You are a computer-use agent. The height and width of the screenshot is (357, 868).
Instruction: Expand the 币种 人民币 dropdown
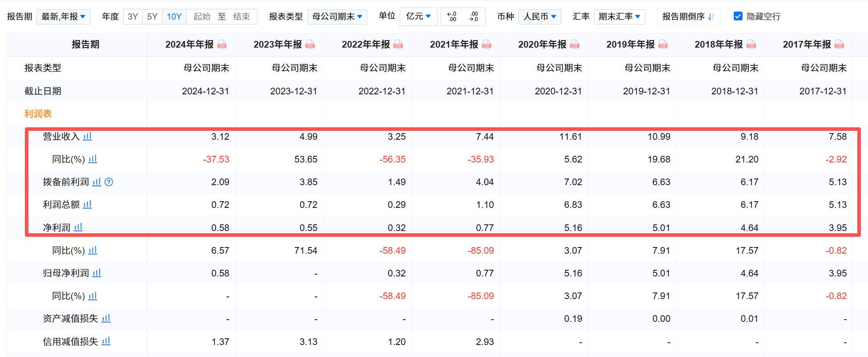[x=540, y=16]
